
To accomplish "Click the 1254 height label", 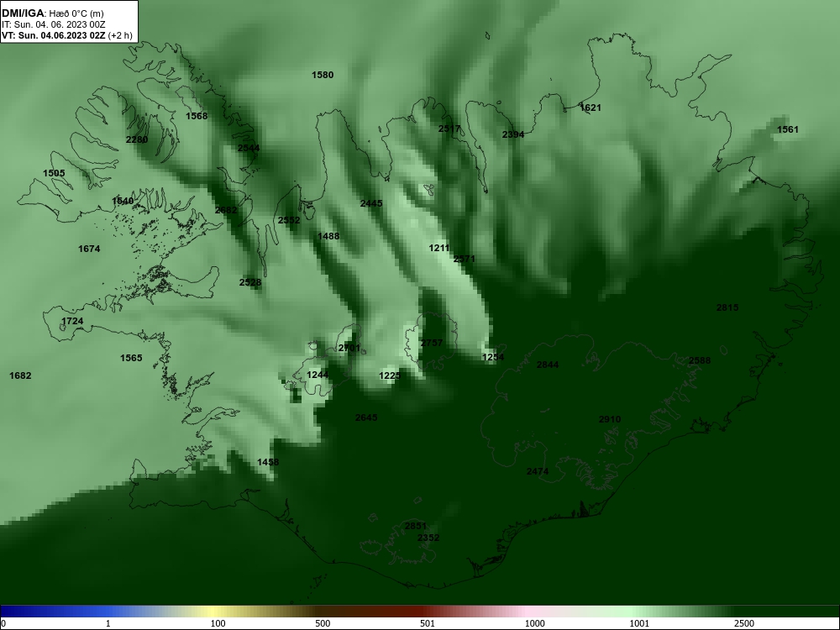I will (x=493, y=357).
